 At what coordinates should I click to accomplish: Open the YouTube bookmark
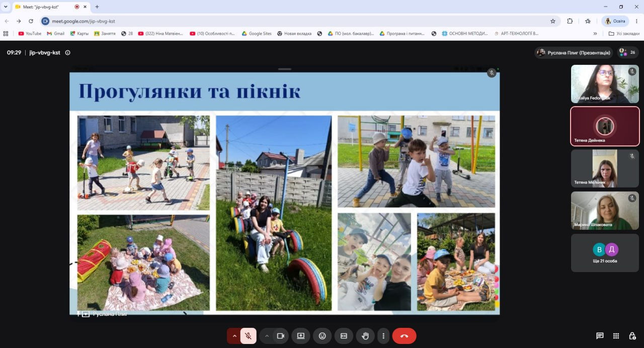point(30,34)
